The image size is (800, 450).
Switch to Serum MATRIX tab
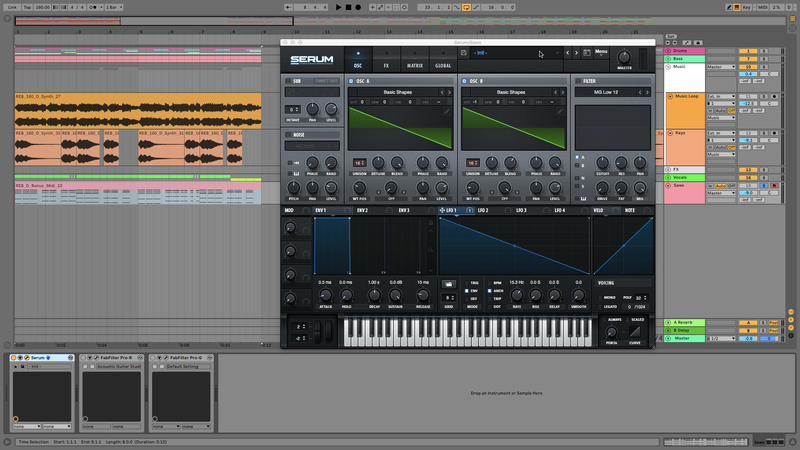(x=415, y=60)
